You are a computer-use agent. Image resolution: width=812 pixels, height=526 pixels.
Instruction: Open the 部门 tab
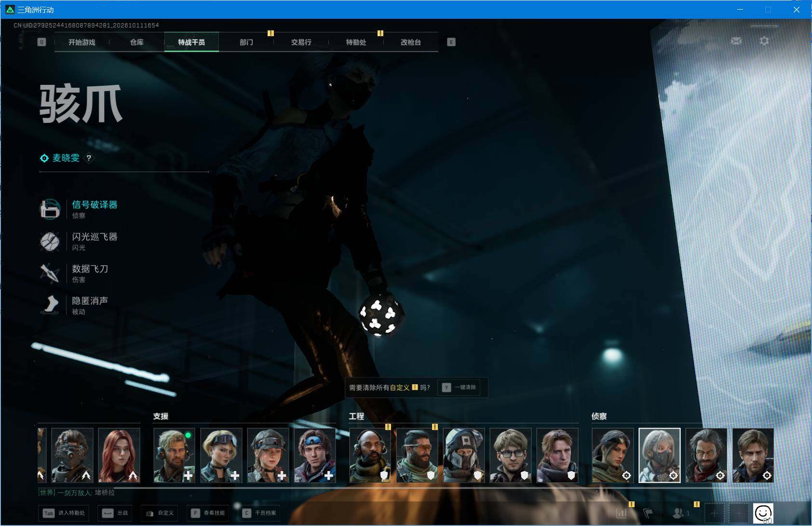point(246,42)
